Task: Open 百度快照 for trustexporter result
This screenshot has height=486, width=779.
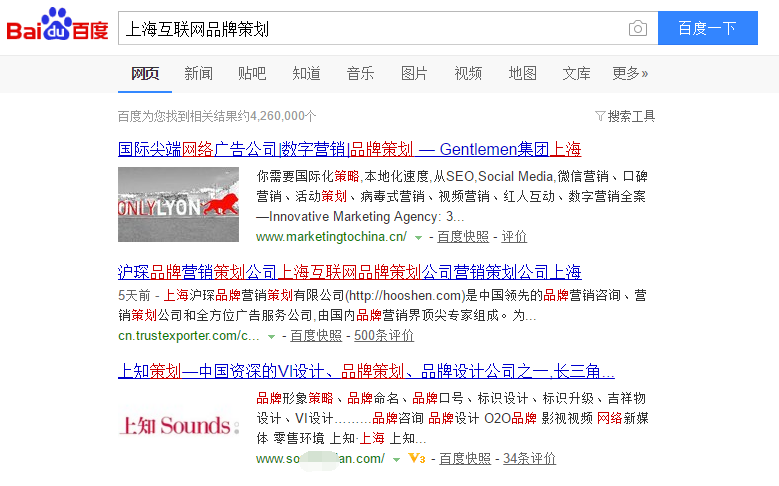Action: tap(316, 336)
